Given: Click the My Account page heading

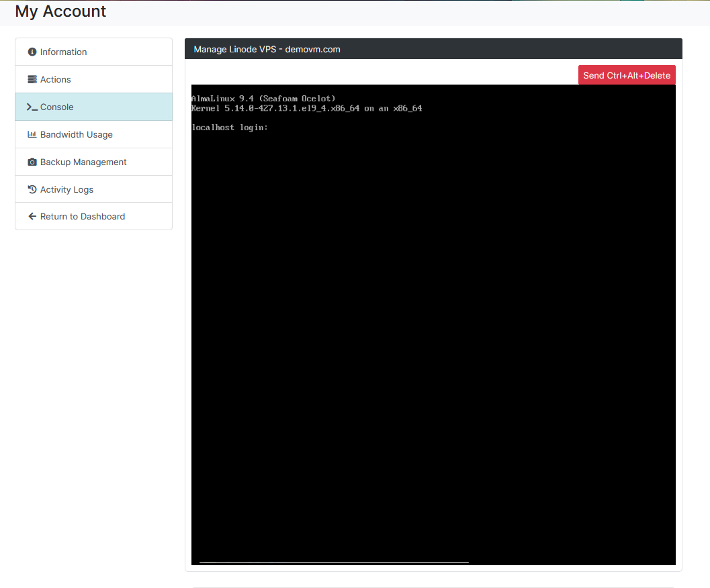Looking at the screenshot, I should (x=60, y=11).
